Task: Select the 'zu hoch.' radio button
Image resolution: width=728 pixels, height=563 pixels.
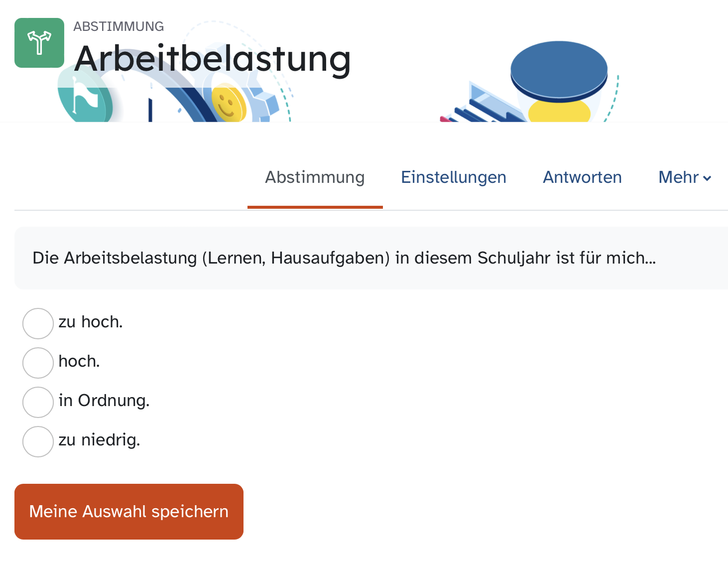Action: 38,323
